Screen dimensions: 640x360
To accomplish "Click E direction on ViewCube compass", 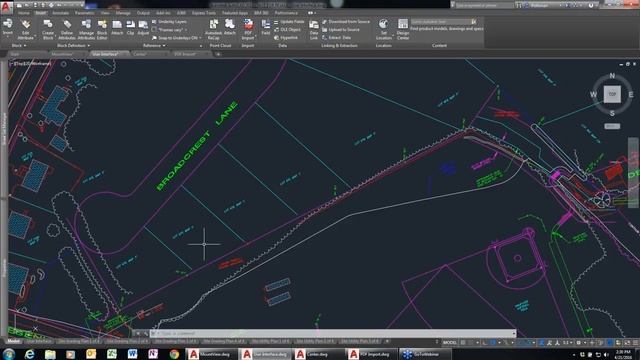I will tap(631, 94).
